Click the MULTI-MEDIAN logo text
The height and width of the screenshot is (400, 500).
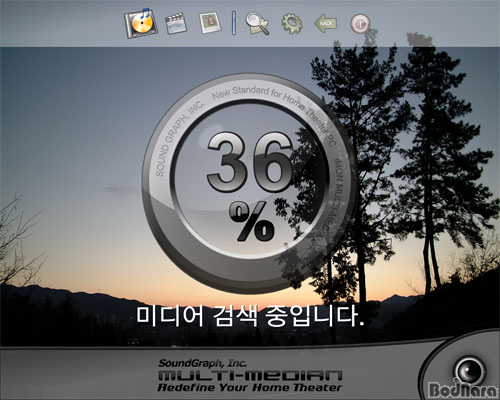(x=250, y=375)
